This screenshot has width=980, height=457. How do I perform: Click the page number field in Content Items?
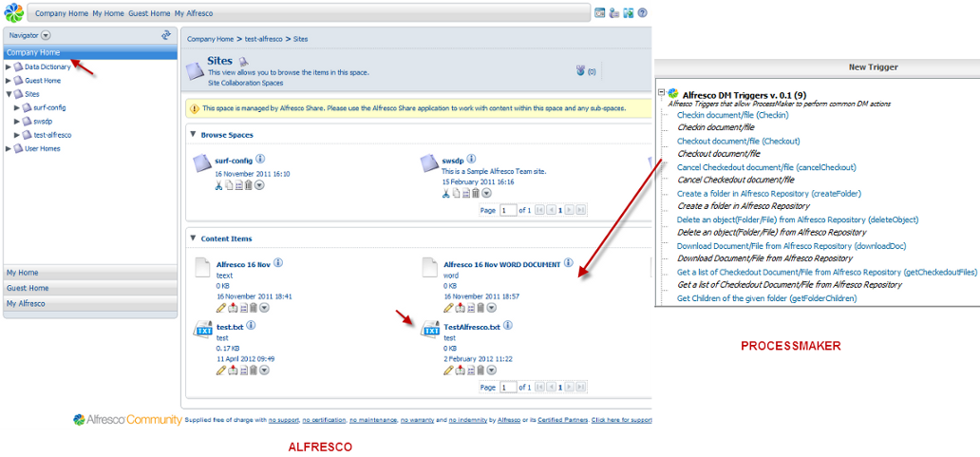pyautogui.click(x=508, y=388)
